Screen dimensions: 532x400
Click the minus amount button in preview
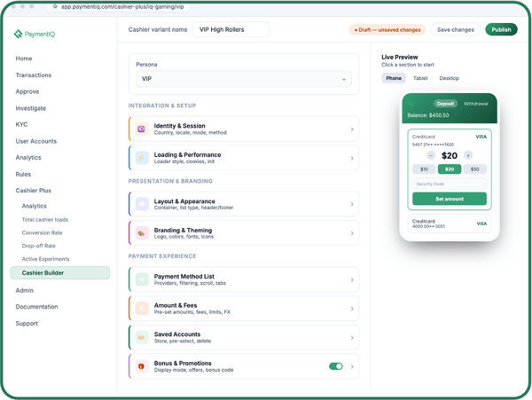point(431,155)
